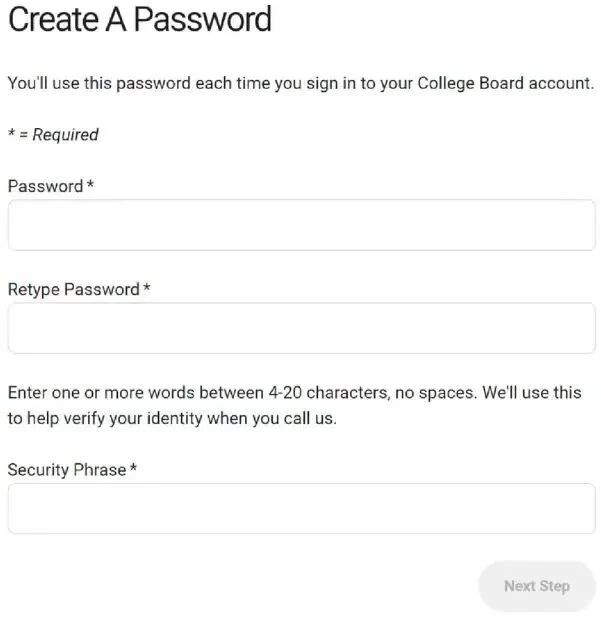Click the "Retype Password" label text
Viewport: 601px width, 618px height.
click(73, 289)
